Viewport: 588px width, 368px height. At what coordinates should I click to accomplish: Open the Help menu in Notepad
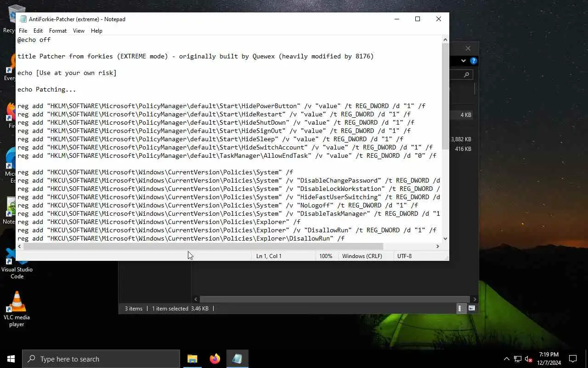point(96,31)
